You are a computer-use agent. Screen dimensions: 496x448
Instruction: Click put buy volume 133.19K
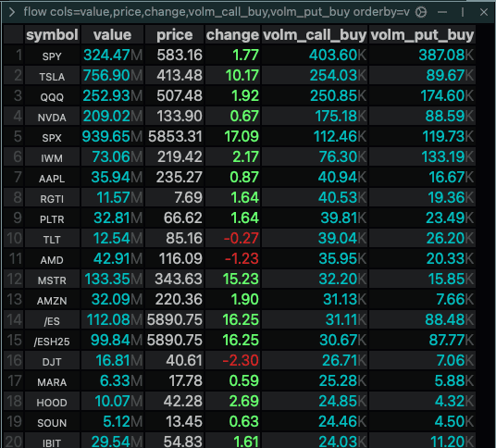pyautogui.click(x=422, y=157)
